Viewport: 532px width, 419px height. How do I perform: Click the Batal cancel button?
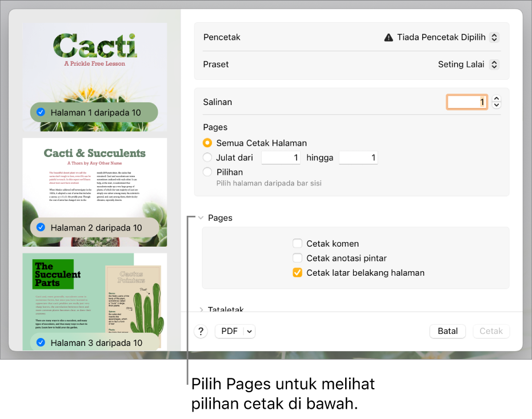(x=447, y=331)
